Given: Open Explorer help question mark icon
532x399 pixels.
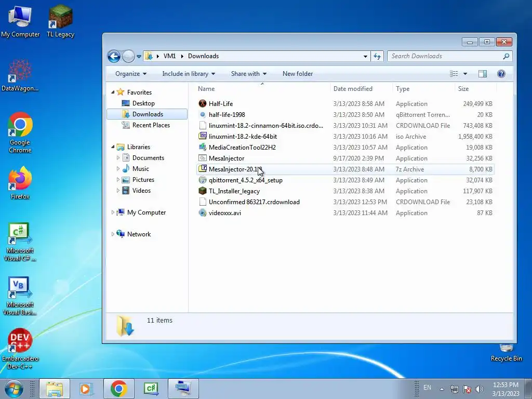Looking at the screenshot, I should click(x=501, y=74).
